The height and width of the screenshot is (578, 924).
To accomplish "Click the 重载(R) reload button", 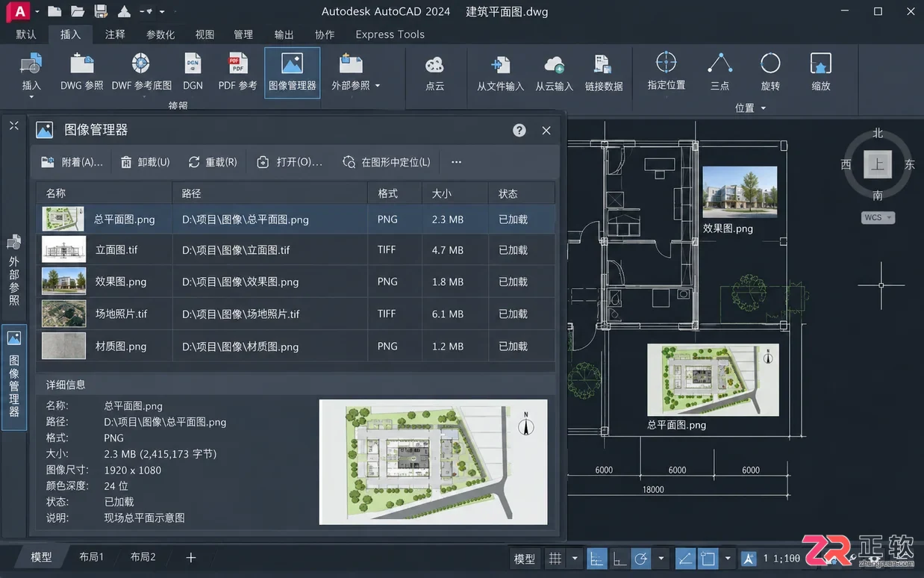I will click(213, 162).
